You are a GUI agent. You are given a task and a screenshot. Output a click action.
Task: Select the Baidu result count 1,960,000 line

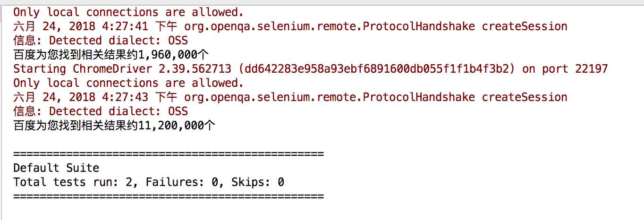pyautogui.click(x=112, y=55)
